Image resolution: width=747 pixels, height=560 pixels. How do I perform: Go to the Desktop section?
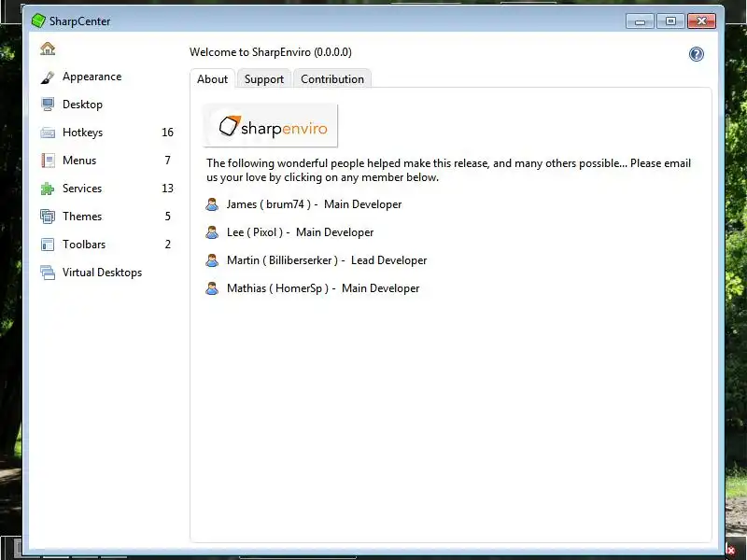(x=82, y=105)
